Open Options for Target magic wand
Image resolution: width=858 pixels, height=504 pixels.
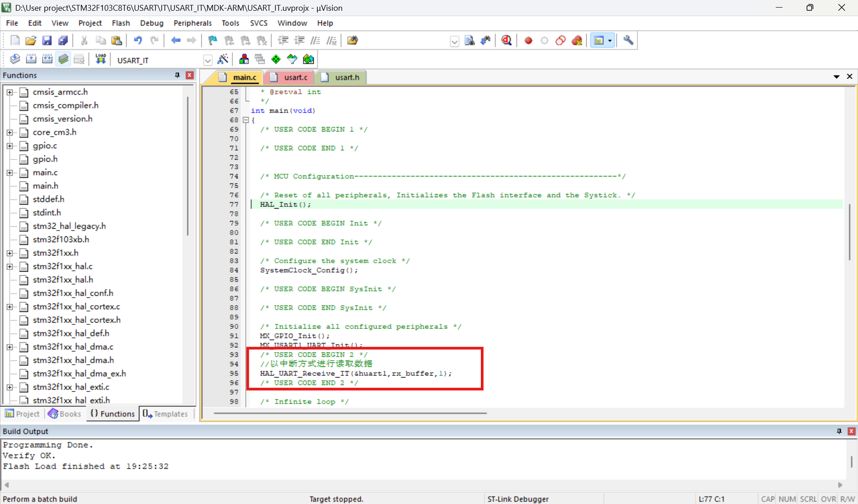223,59
